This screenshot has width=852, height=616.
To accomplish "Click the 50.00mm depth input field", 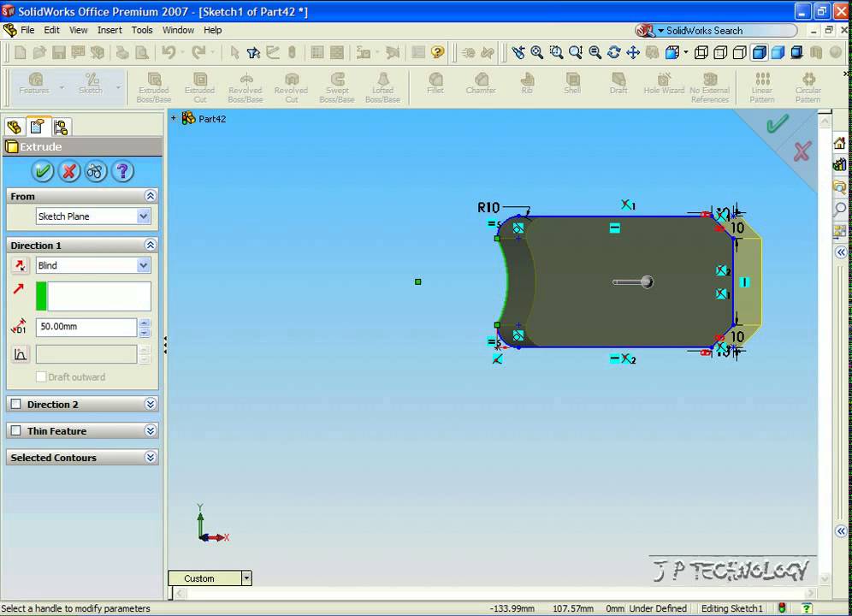I will pos(86,327).
